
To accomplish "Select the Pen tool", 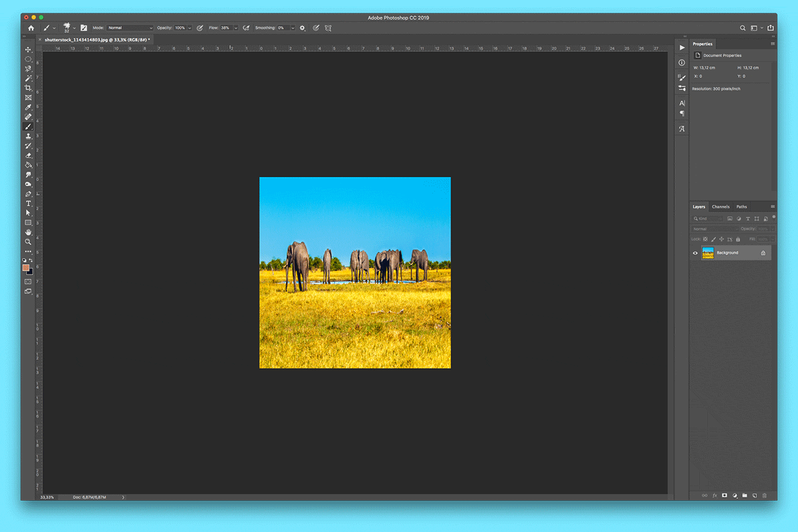I will coord(28,194).
